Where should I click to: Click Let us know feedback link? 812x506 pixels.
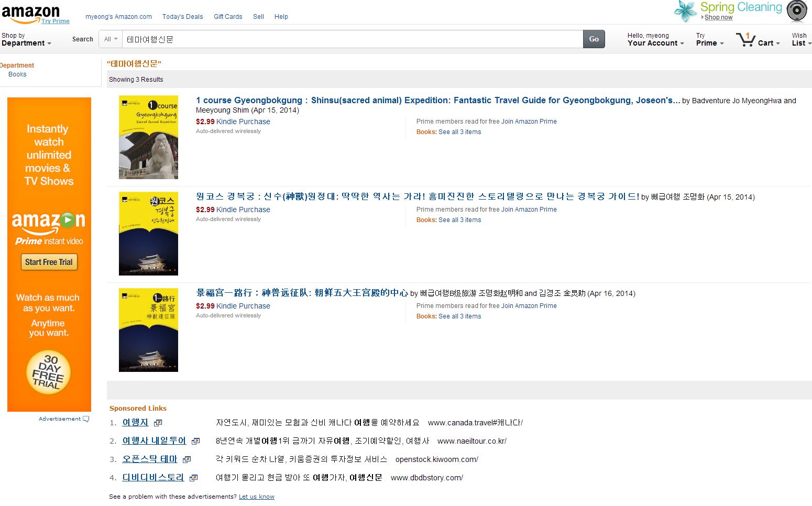pyautogui.click(x=257, y=497)
